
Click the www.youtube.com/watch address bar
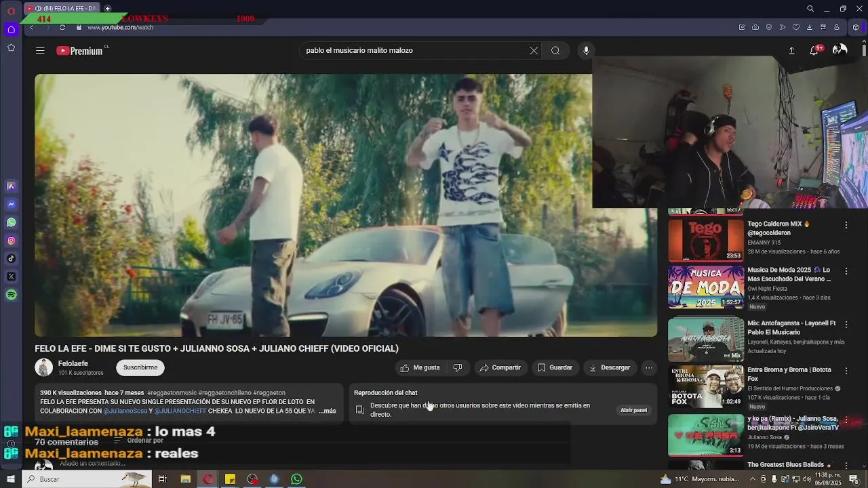click(120, 27)
